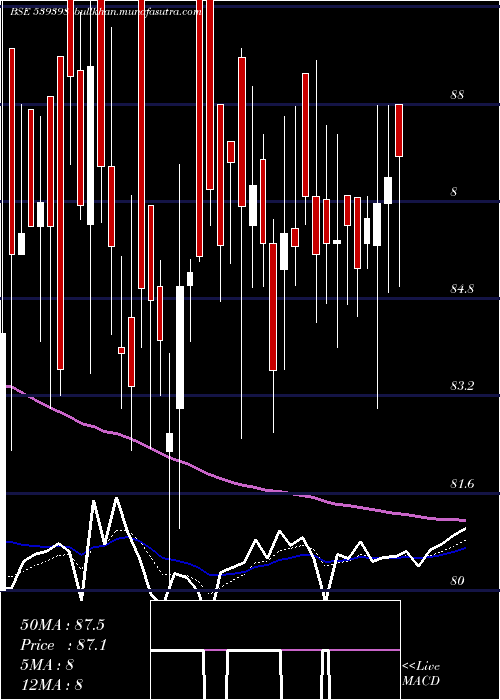The width and height of the screenshot is (500, 700).
Task: Click the 83.2 price axis label
Action: click(462, 386)
